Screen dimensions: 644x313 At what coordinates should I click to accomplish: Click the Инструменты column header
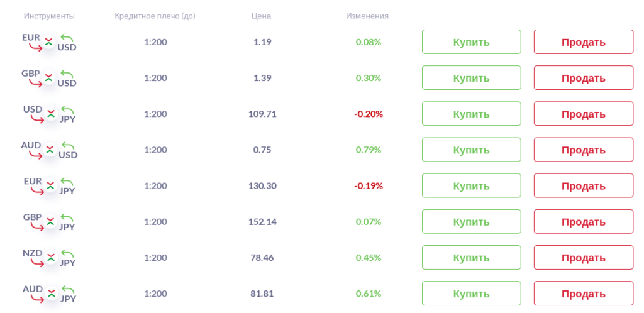point(49,16)
